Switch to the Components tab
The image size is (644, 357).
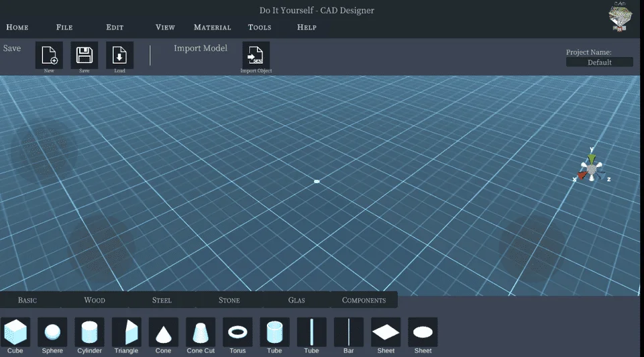tap(364, 300)
